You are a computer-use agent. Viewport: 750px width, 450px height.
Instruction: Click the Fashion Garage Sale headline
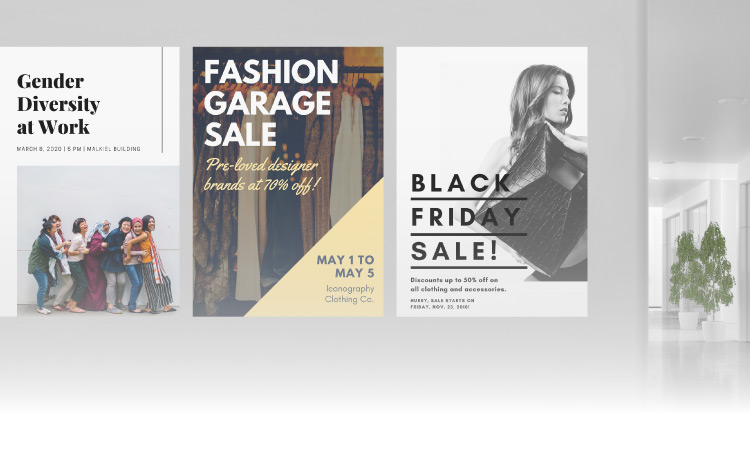click(x=271, y=103)
